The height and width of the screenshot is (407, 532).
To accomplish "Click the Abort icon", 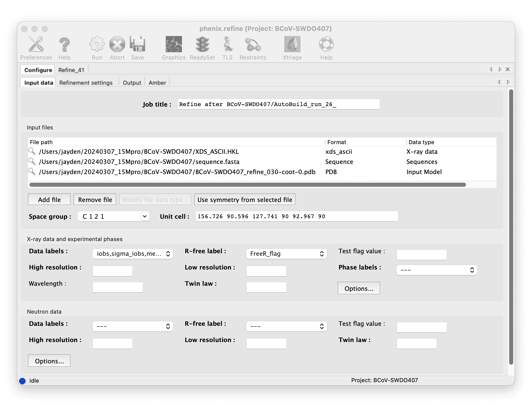I will point(117,44).
